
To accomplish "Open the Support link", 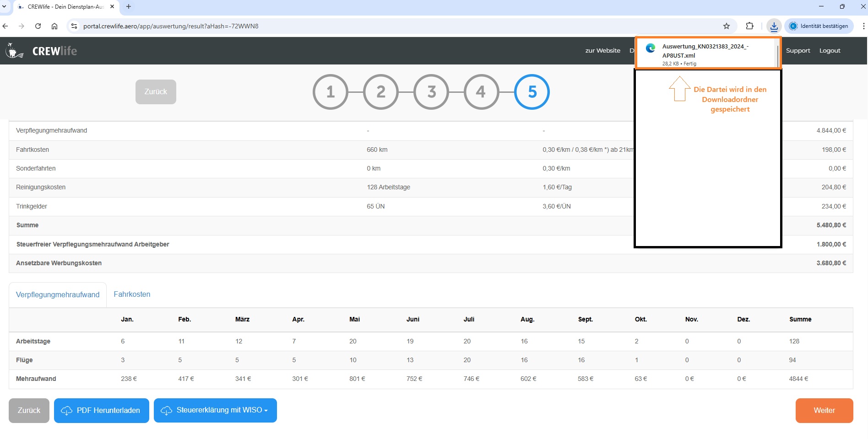I will pos(798,51).
